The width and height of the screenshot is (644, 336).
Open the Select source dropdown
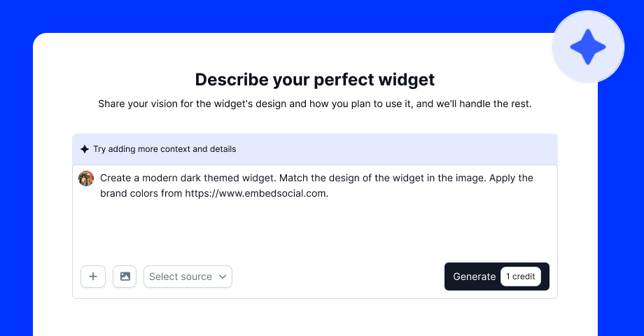(x=181, y=276)
